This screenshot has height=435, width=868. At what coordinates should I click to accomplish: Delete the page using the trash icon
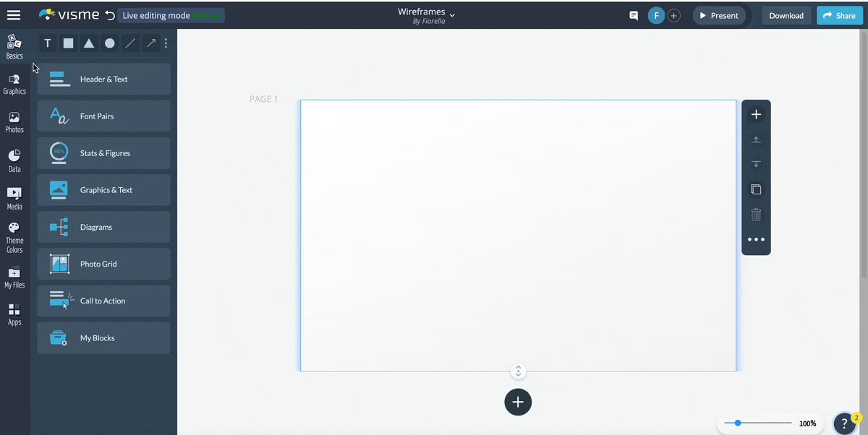pos(756,214)
